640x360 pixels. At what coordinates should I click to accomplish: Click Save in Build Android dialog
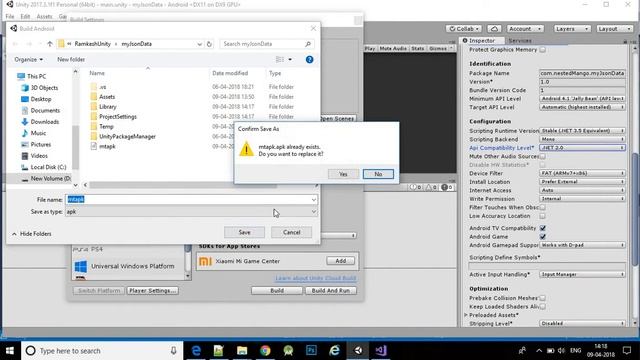coord(244,232)
